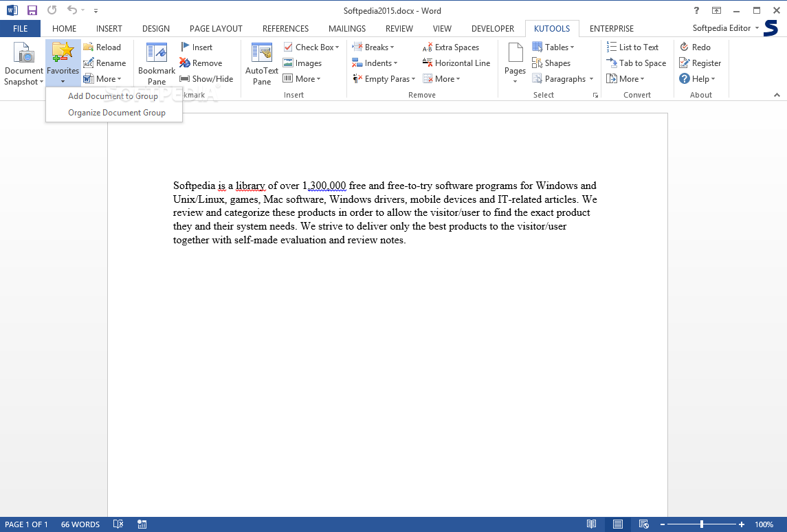This screenshot has height=532, width=787.
Task: Open the Document Snapshot tool
Action: [23, 64]
